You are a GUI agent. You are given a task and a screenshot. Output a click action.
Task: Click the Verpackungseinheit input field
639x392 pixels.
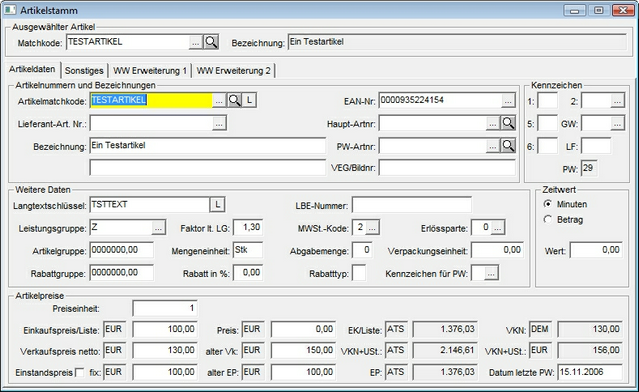pos(497,250)
